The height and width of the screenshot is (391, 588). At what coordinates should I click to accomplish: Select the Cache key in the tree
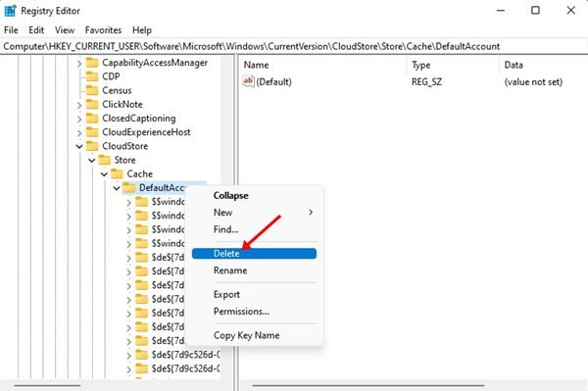[x=139, y=174]
